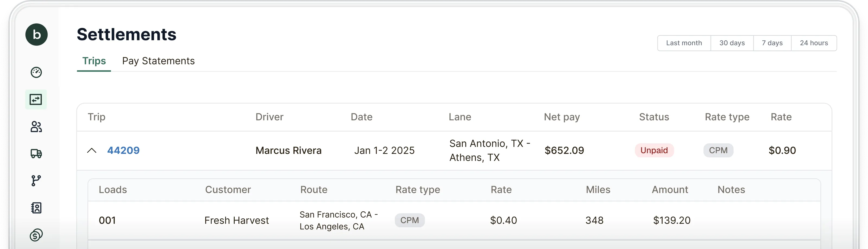Open the truck fleet icon

tap(36, 154)
